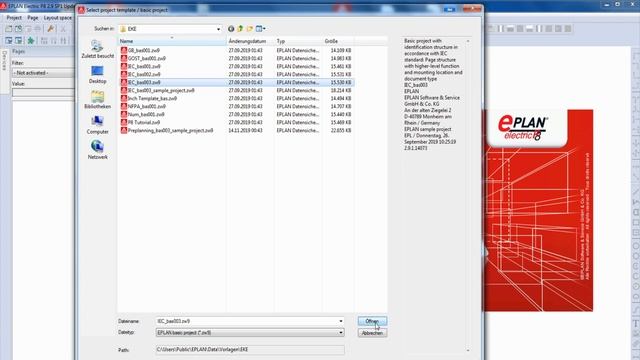Open Zuletzt besucht in the places bar
640x360 pixels.
(x=98, y=49)
